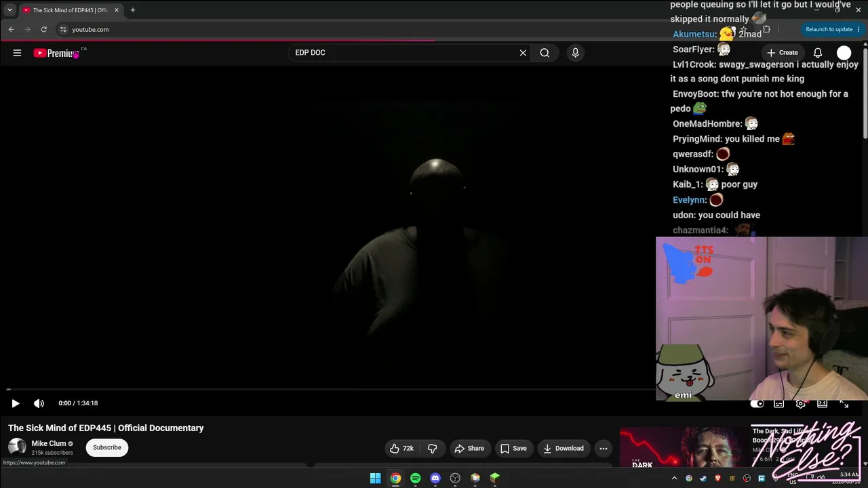Enter full screen mode

(x=844, y=404)
